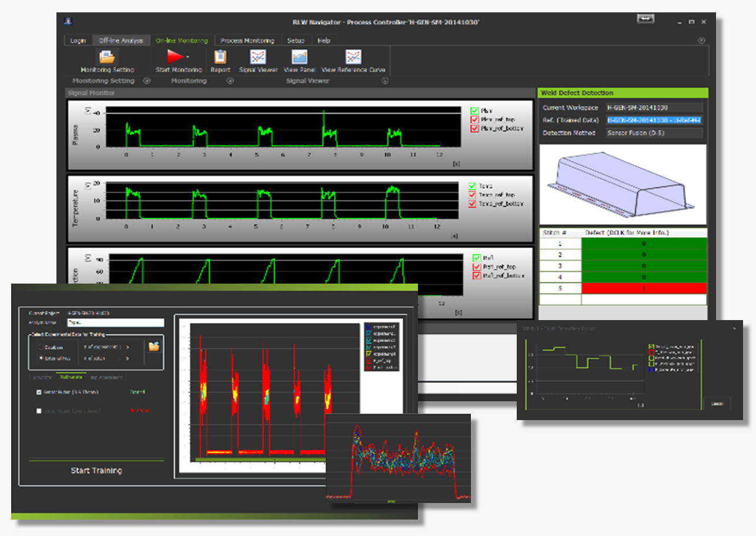Click stitch 5 red defect cell
The height and width of the screenshot is (536, 756).
pos(644,288)
